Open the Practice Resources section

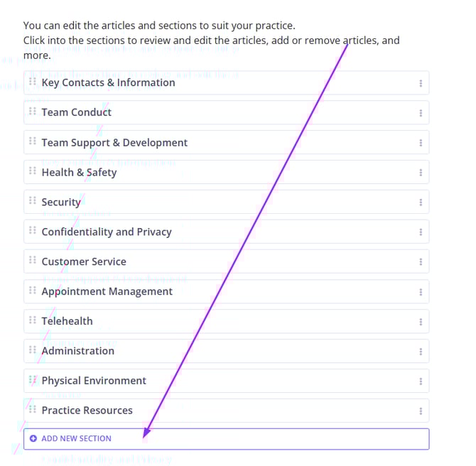[x=87, y=411]
